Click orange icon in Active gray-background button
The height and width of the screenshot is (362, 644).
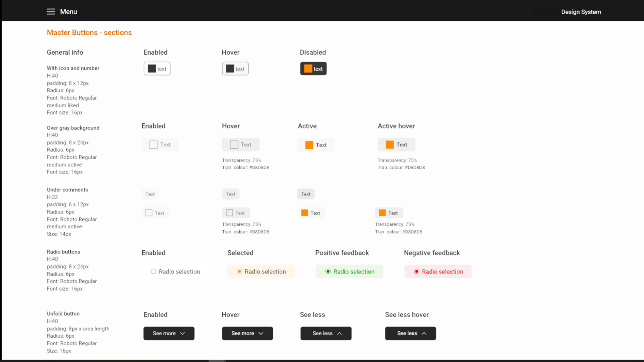click(x=309, y=145)
